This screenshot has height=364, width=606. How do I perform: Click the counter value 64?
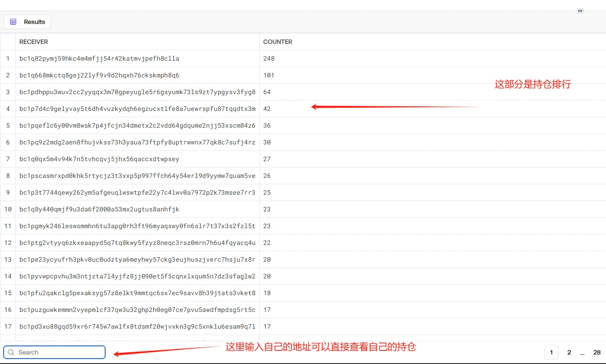267,92
